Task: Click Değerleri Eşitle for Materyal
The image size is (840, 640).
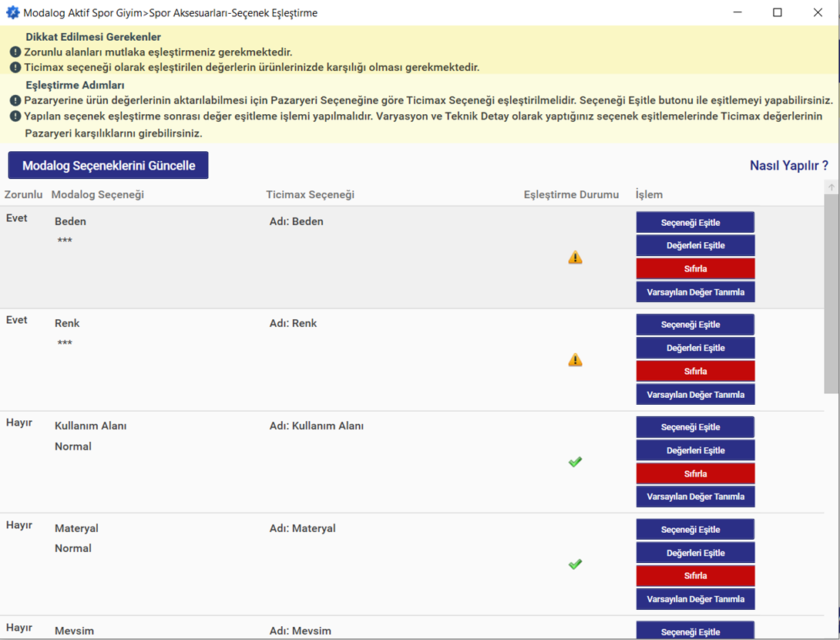Action: click(695, 553)
